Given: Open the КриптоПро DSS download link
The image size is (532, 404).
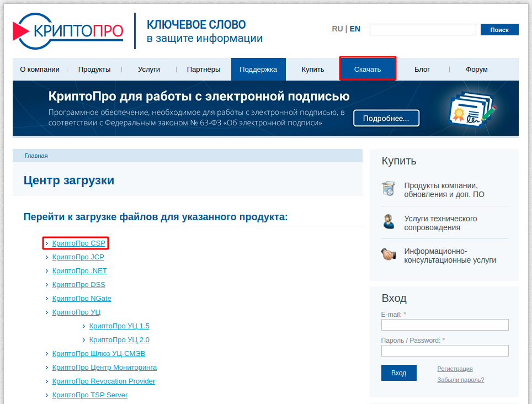Looking at the screenshot, I should (x=79, y=285).
